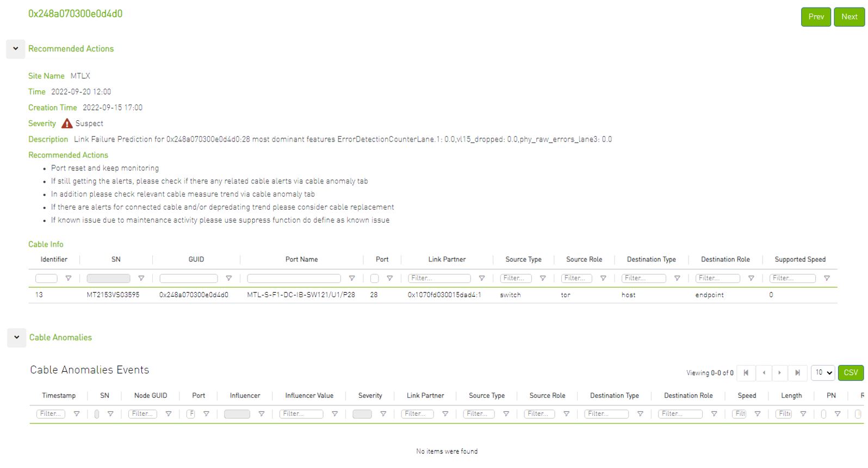This screenshot has width=868, height=468.
Task: Select the 'switch' source type cell
Action: coord(510,295)
